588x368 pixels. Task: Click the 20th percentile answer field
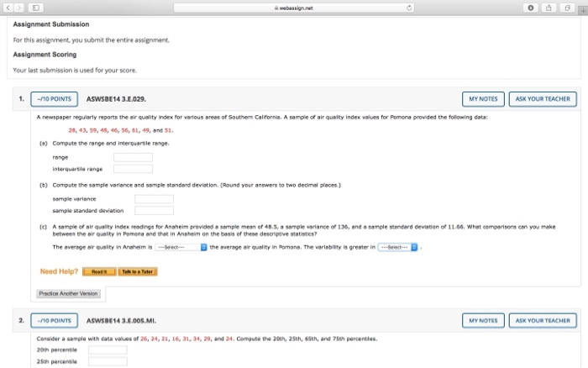pos(108,350)
